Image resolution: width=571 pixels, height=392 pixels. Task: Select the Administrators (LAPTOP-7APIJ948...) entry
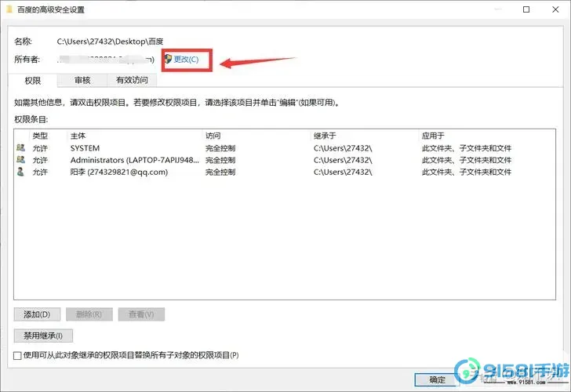(285, 160)
